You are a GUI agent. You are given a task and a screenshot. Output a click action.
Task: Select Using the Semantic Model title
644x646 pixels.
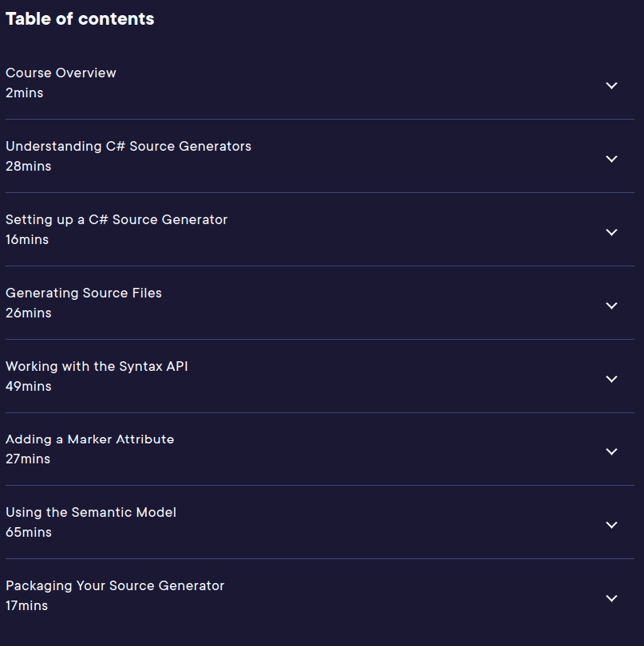(91, 513)
